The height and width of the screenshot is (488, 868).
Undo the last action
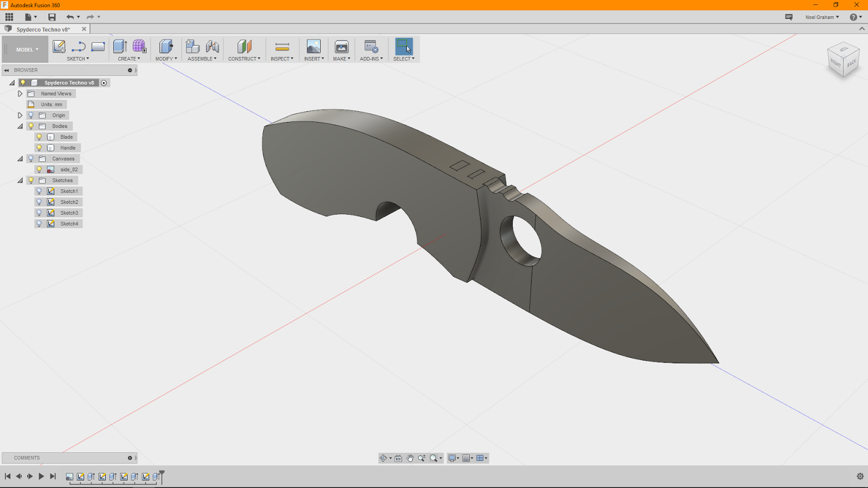70,17
